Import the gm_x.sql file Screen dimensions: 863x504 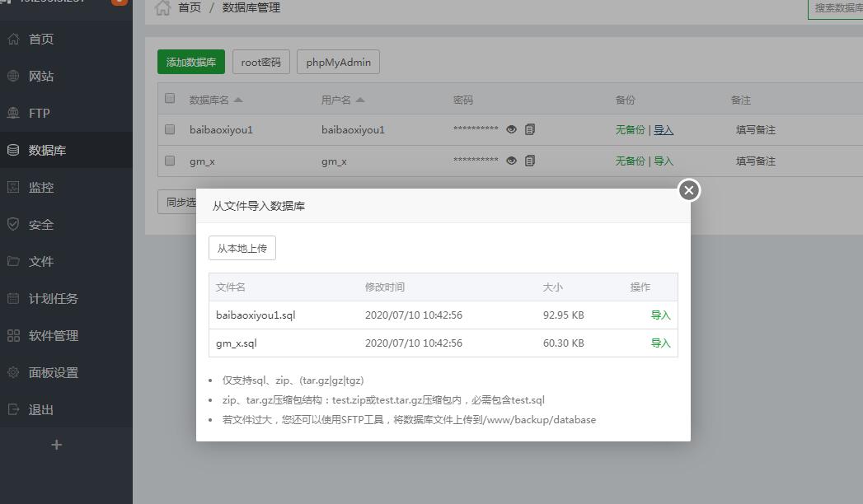(660, 343)
